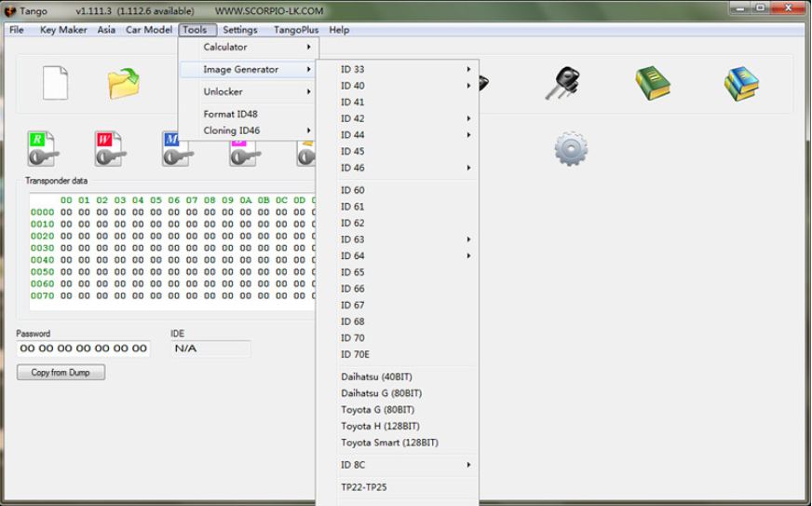Choose Toyota Smart (128BIT) entry
The image size is (812, 506).
398,443
